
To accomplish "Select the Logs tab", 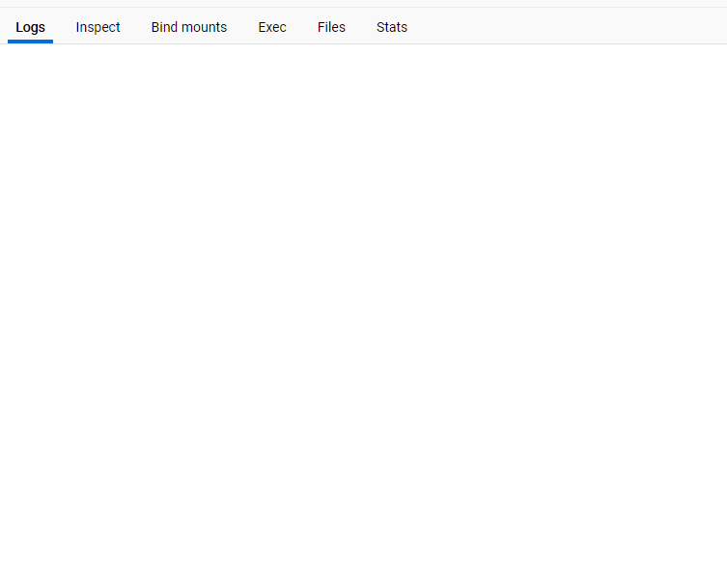I will tap(30, 27).
